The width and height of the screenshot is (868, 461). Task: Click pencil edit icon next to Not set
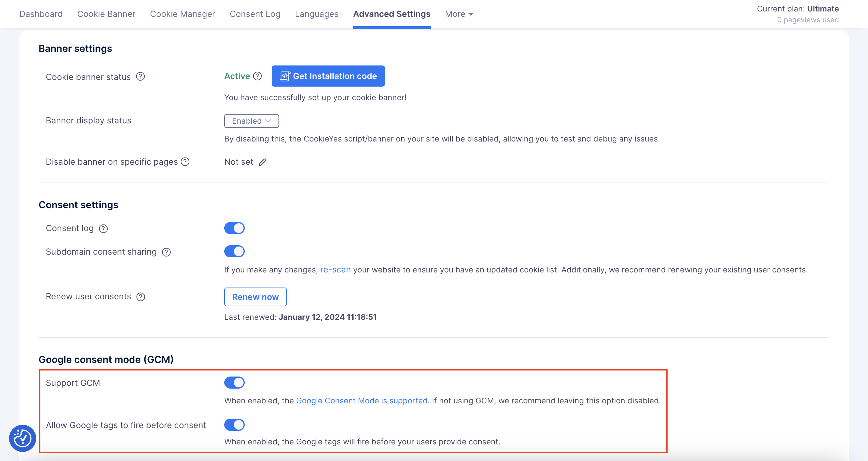coord(263,162)
